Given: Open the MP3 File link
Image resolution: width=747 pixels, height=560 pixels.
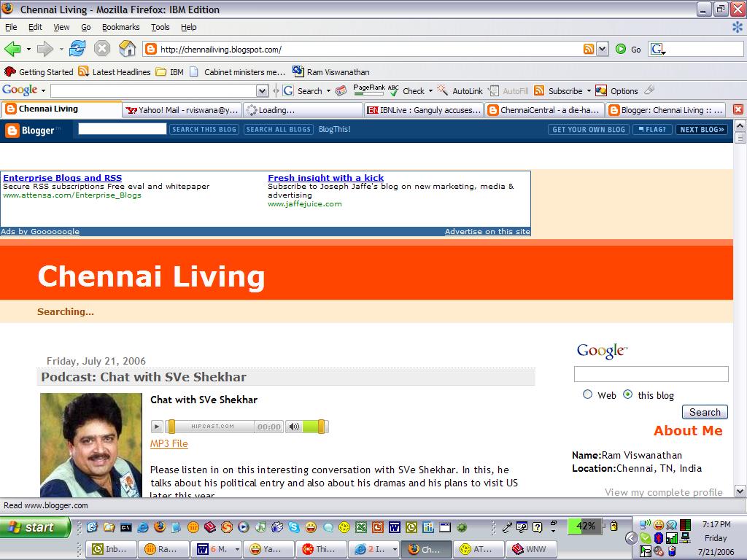Looking at the screenshot, I should click(x=169, y=444).
